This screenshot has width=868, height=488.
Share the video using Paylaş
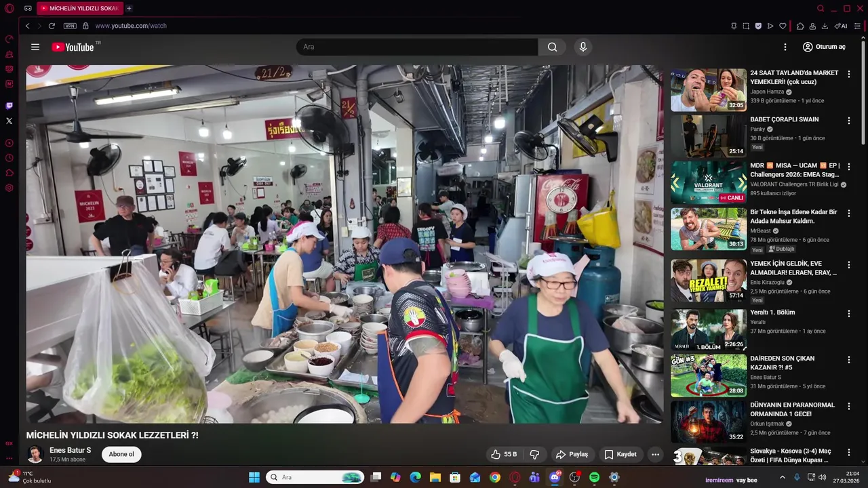pyautogui.click(x=572, y=454)
